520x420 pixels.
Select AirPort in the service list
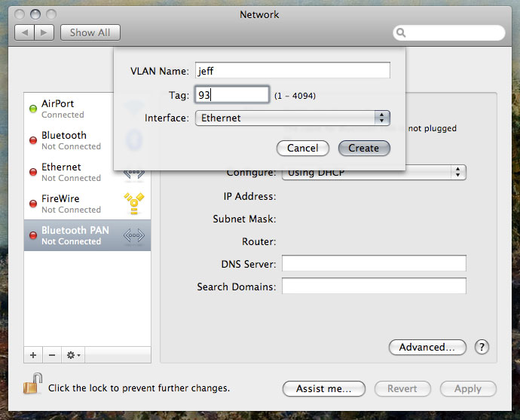tap(87, 109)
